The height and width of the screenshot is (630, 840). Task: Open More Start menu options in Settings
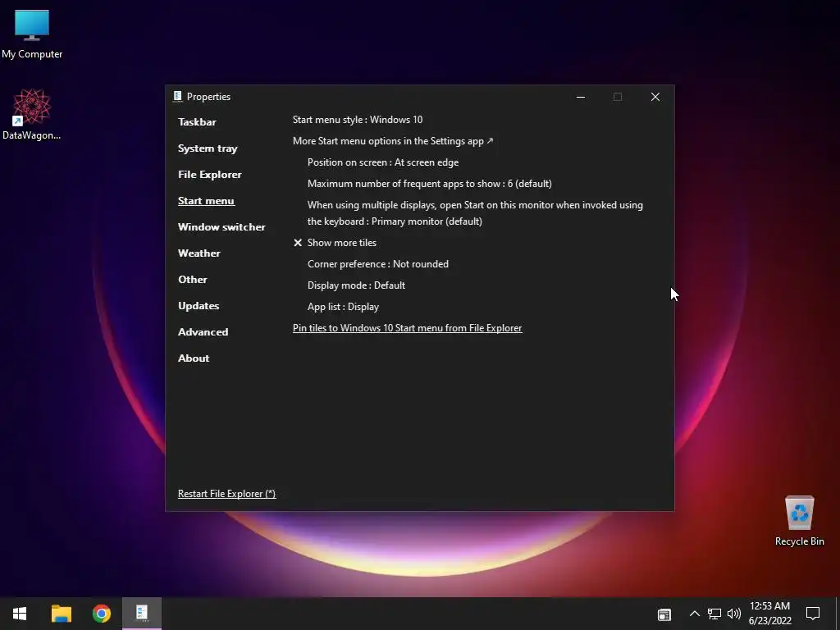[x=393, y=141]
